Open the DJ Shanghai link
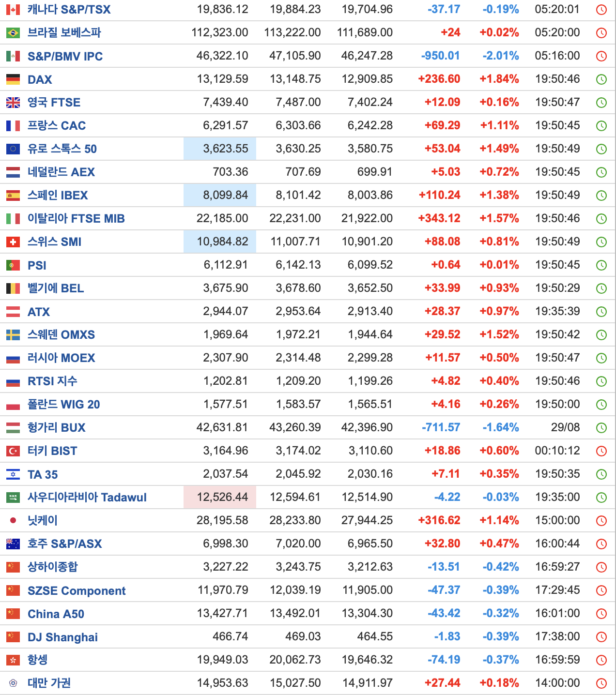This screenshot has height=695, width=616. click(62, 637)
